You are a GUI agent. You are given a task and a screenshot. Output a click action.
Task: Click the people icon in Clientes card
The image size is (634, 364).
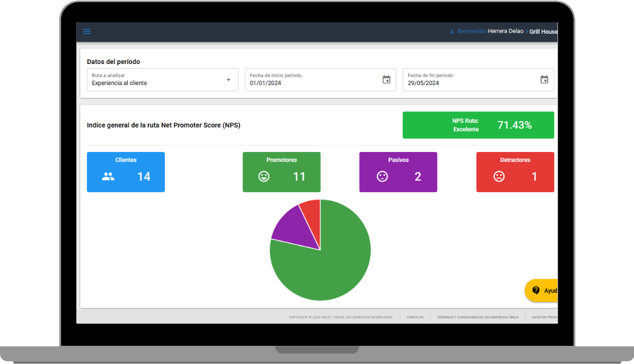pyautogui.click(x=108, y=176)
